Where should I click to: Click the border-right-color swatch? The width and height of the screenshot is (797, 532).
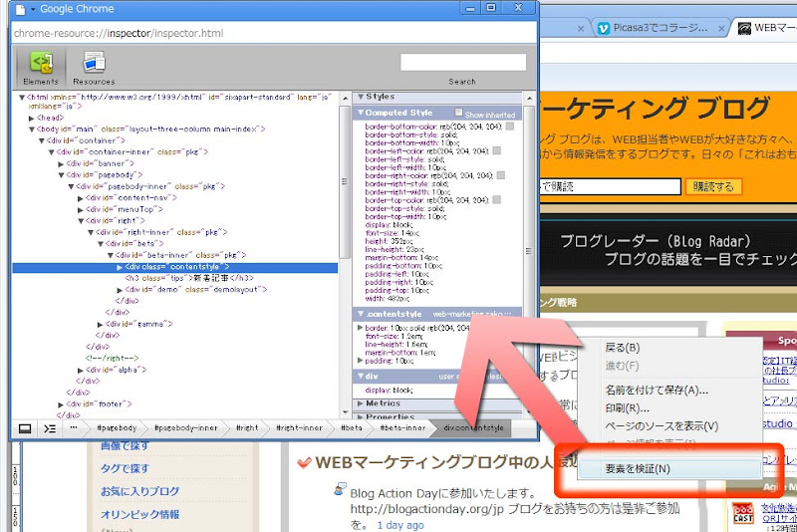pyautogui.click(x=501, y=175)
